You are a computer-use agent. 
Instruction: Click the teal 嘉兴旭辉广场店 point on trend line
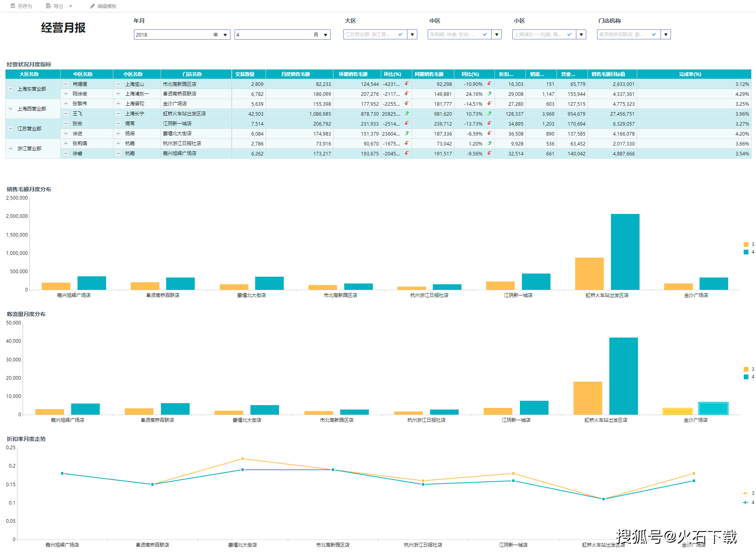click(x=62, y=473)
